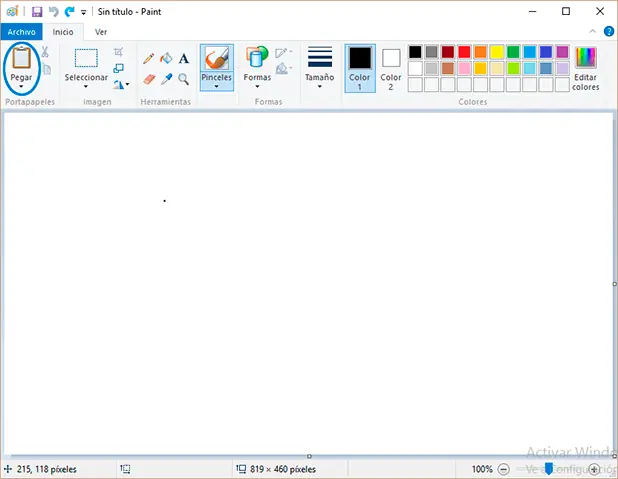Save using the floppy disk icon
The width and height of the screenshot is (618, 479).
coord(37,12)
